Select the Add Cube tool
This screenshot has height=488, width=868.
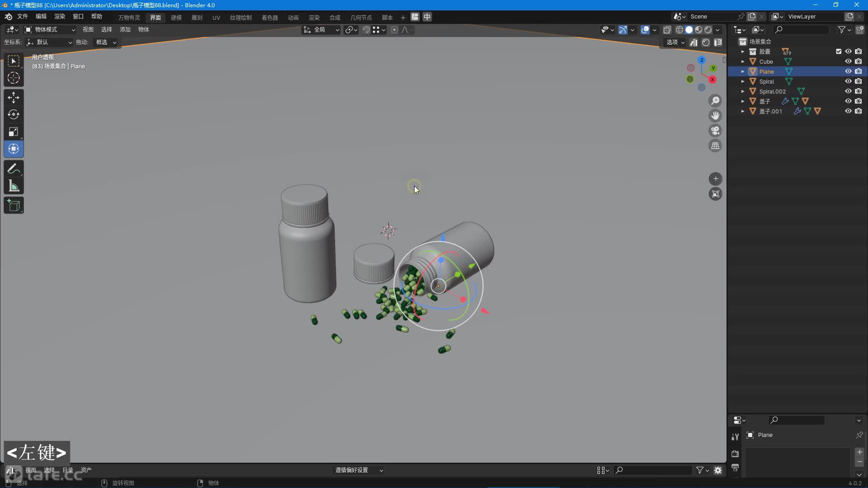pyautogui.click(x=14, y=206)
